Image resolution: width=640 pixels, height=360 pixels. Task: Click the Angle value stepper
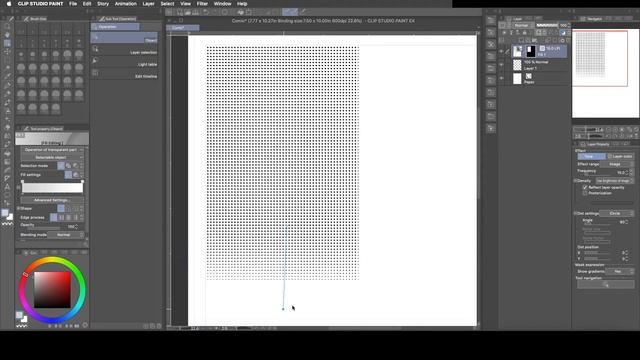627,222
